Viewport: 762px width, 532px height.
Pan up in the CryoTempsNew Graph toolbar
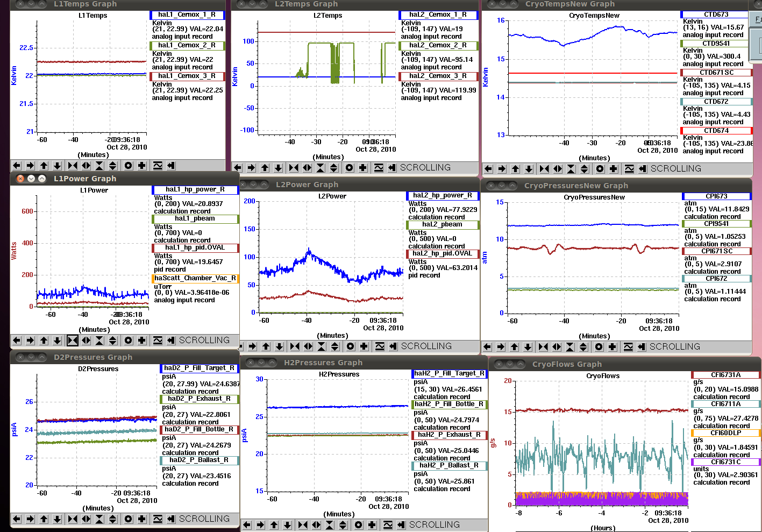pos(515,169)
